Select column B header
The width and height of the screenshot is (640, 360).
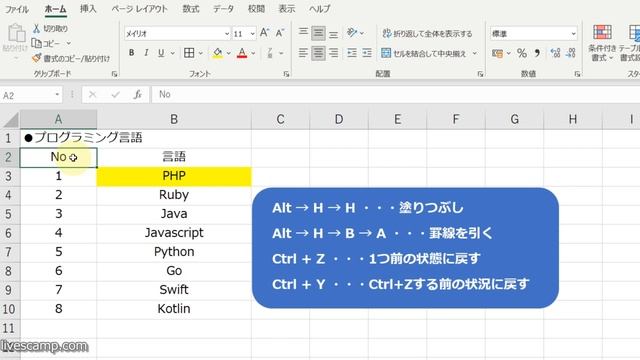(174, 119)
